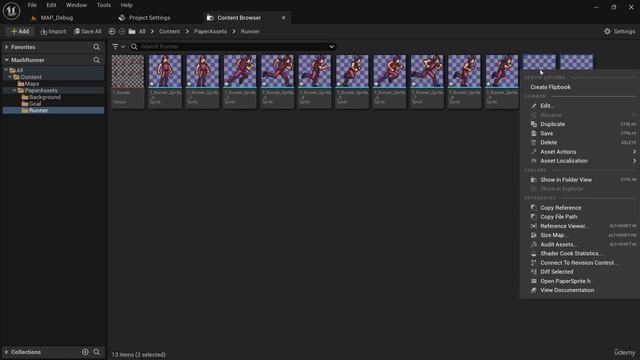This screenshot has height=360, width=640.
Task: Choose Connect To Revision Control
Action: click(x=579, y=263)
